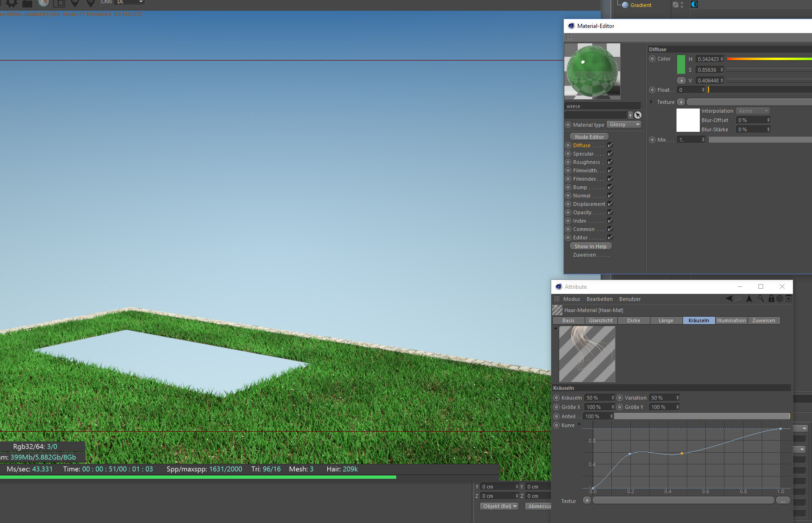Expand the Texture disclosure triangle
This screenshot has height=523, width=812.
click(651, 102)
